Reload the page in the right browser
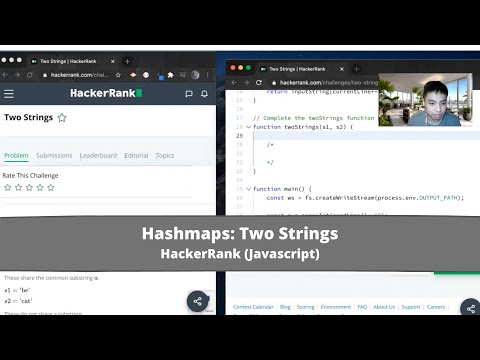Image resolution: width=480 pixels, height=360 pixels. point(259,82)
